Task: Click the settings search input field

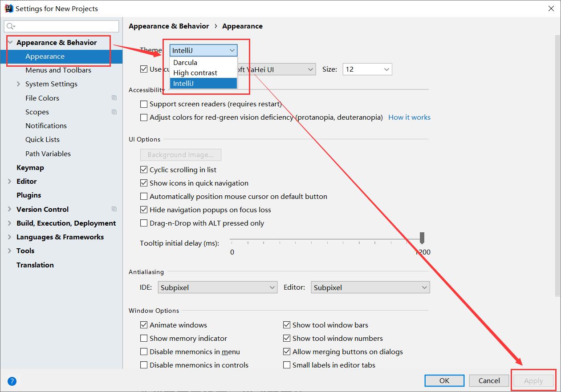Action: [61, 26]
